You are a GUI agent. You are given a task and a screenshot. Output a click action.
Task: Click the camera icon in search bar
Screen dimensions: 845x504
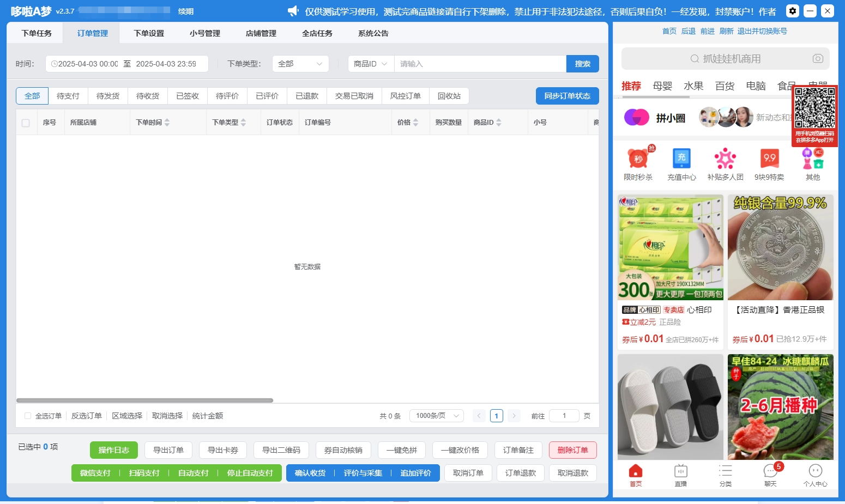tap(817, 58)
